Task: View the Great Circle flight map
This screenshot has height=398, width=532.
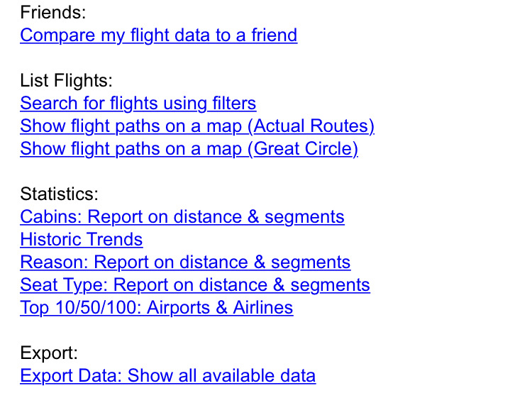Action: point(189,148)
